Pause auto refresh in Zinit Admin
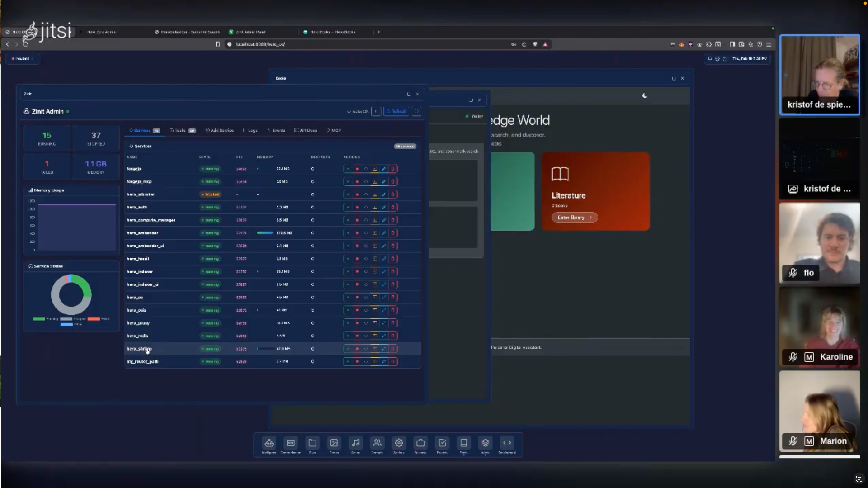868x488 pixels. pyautogui.click(x=376, y=111)
